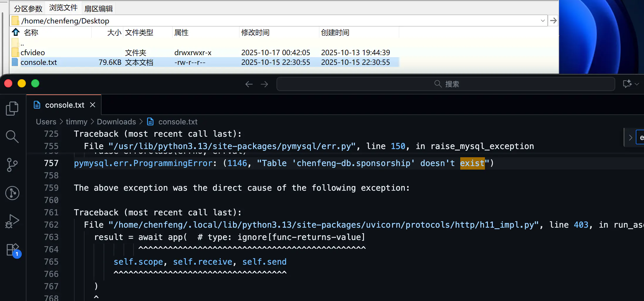Screen dimensions: 644x301
Task: Click the 搜索 command center field
Action: 446,84
